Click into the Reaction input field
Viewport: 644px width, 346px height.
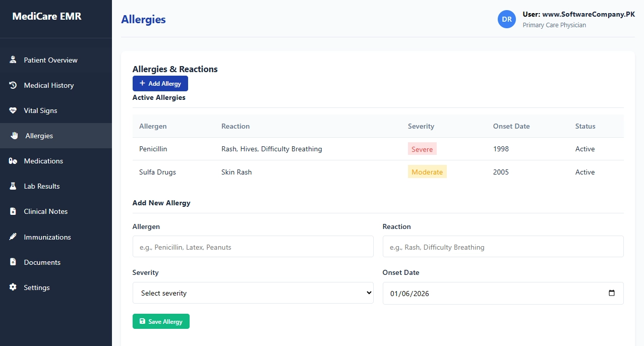click(x=503, y=247)
